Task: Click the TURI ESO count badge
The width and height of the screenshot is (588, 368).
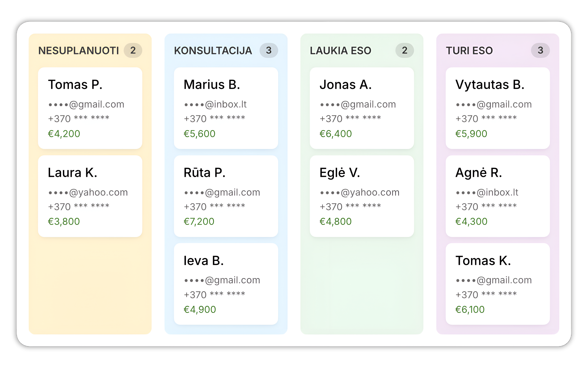Action: click(x=540, y=50)
